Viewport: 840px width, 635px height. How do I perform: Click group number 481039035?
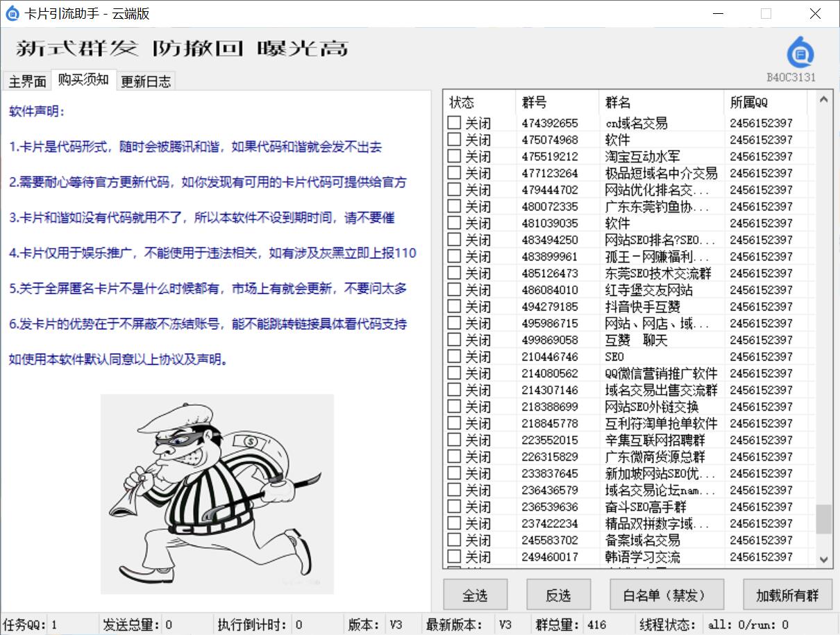tap(550, 223)
